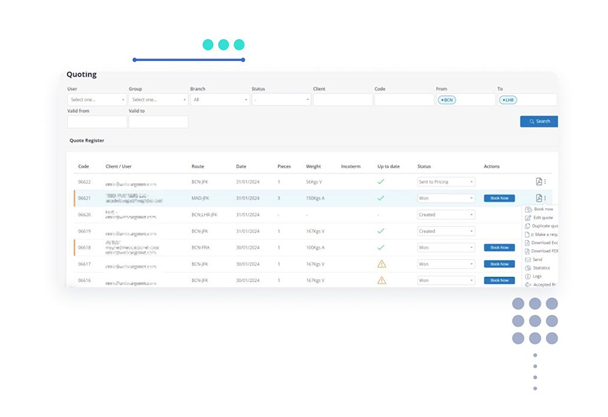Change the 'Sent to Pricing' status dropdown
This screenshot has height=417, width=608.
[445, 182]
